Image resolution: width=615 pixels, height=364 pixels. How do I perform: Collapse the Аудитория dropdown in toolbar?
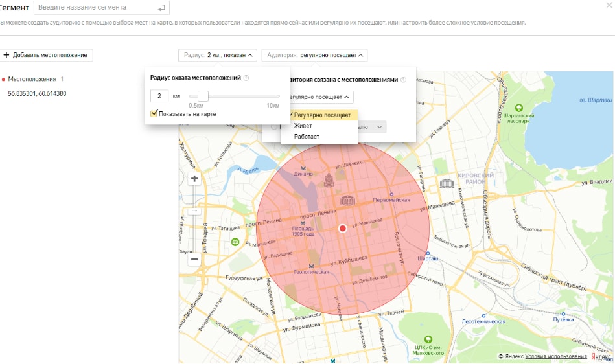[314, 55]
